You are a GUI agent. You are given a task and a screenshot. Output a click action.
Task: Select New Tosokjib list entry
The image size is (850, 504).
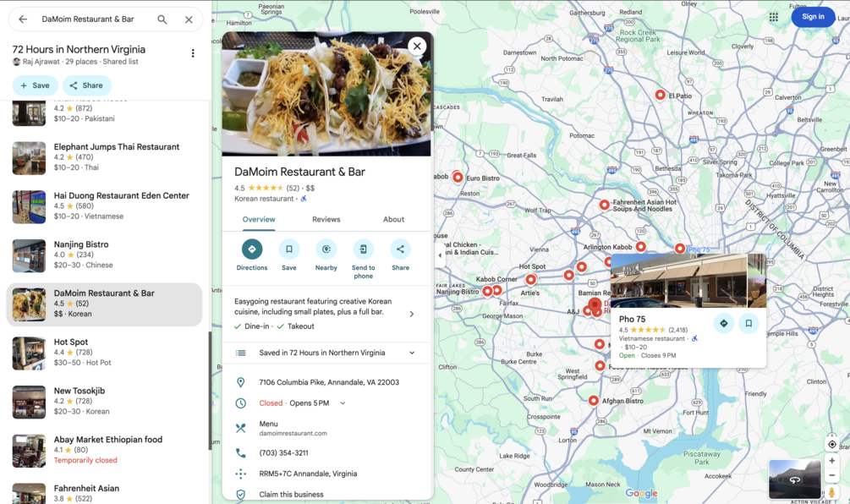104,402
